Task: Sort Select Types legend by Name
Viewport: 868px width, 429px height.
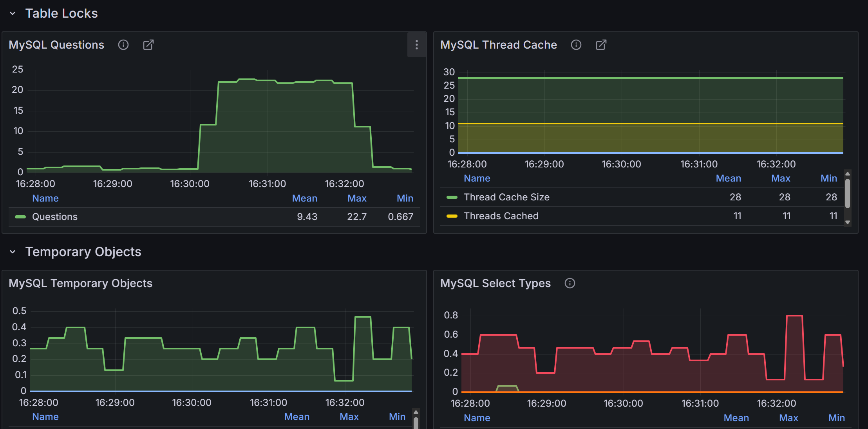Action: point(477,418)
